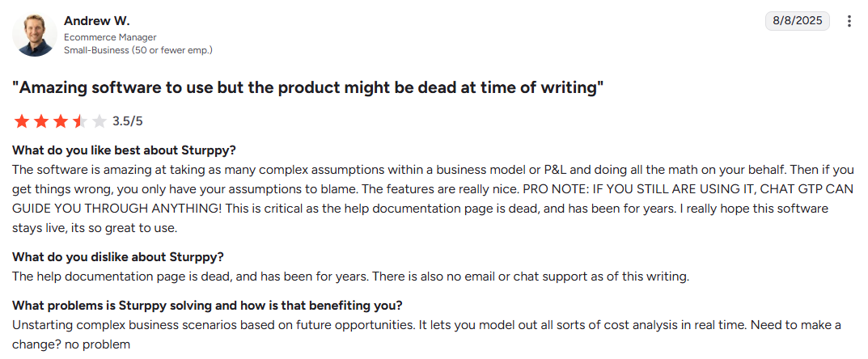Open Andrew W.'s profile photo
Image resolution: width=868 pixels, height=359 pixels.
(x=35, y=35)
